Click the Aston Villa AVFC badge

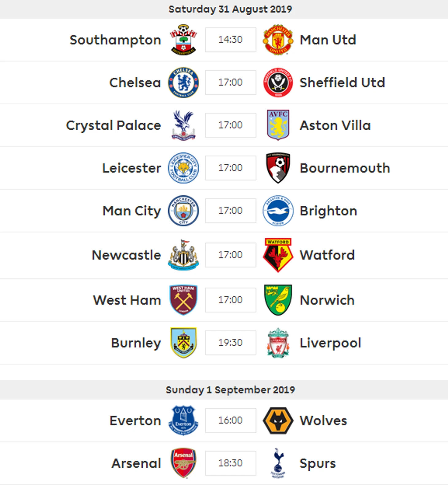[278, 125]
